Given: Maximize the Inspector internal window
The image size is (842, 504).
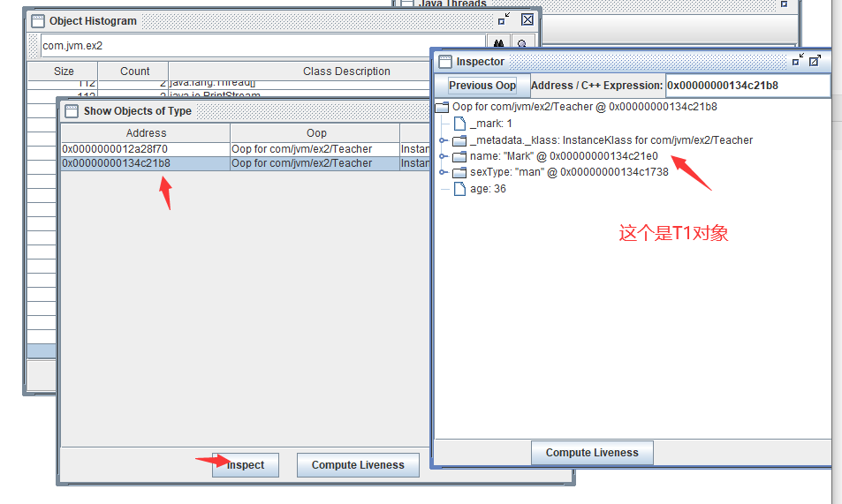Looking at the screenshot, I should click(x=815, y=60).
